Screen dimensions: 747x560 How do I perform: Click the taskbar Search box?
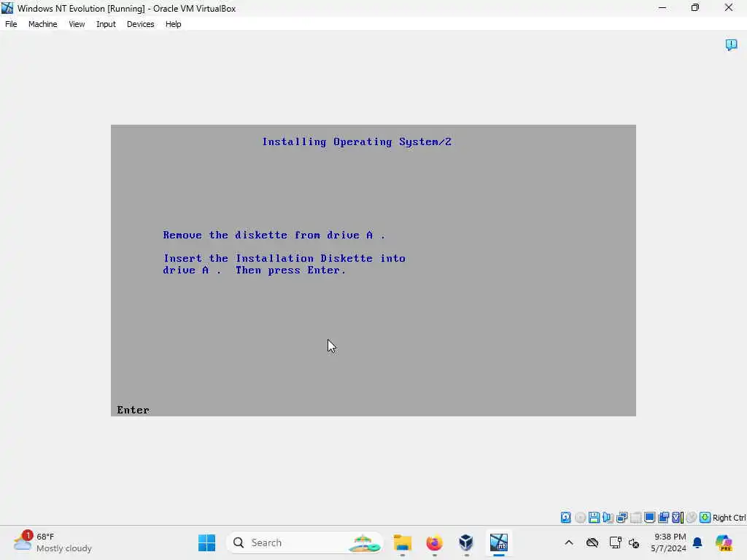(305, 542)
